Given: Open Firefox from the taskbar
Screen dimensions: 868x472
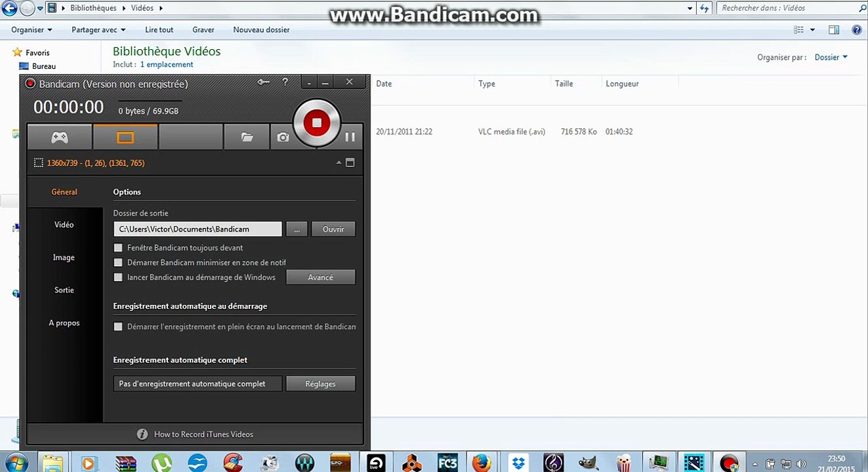Looking at the screenshot, I should pyautogui.click(x=482, y=463).
